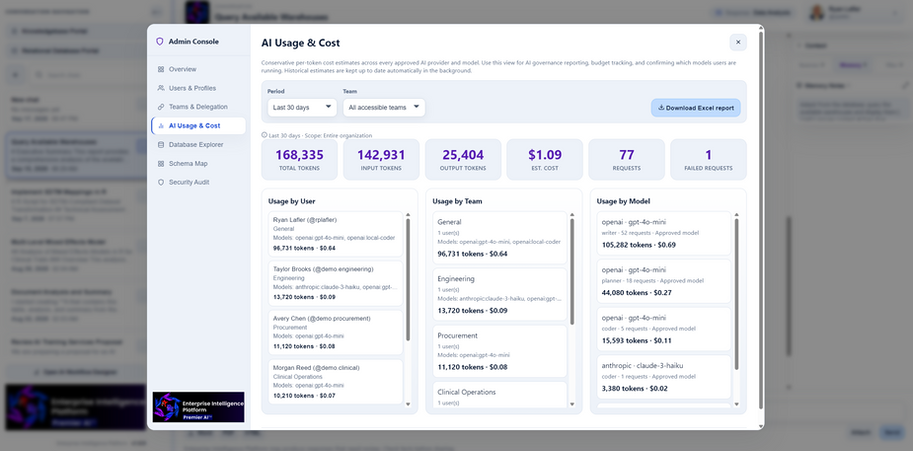Image resolution: width=913 pixels, height=451 pixels.
Task: Select AI Usage & Cost menu item
Action: point(198,126)
